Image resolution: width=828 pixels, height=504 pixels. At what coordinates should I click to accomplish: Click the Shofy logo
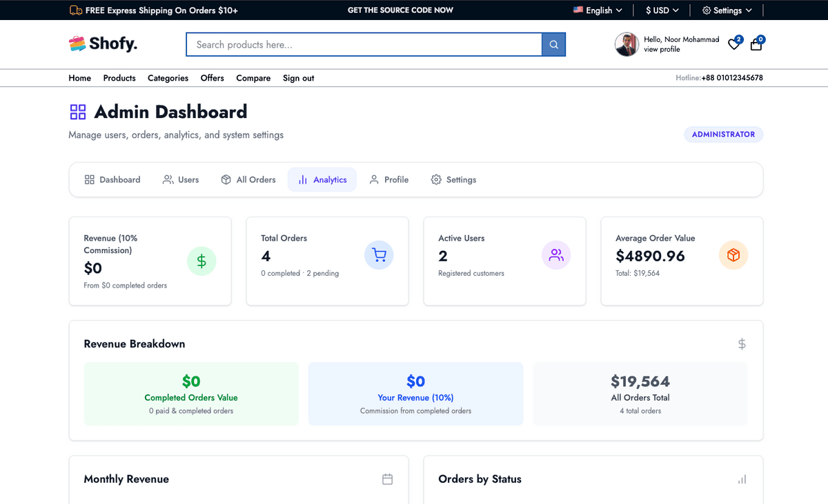click(103, 44)
